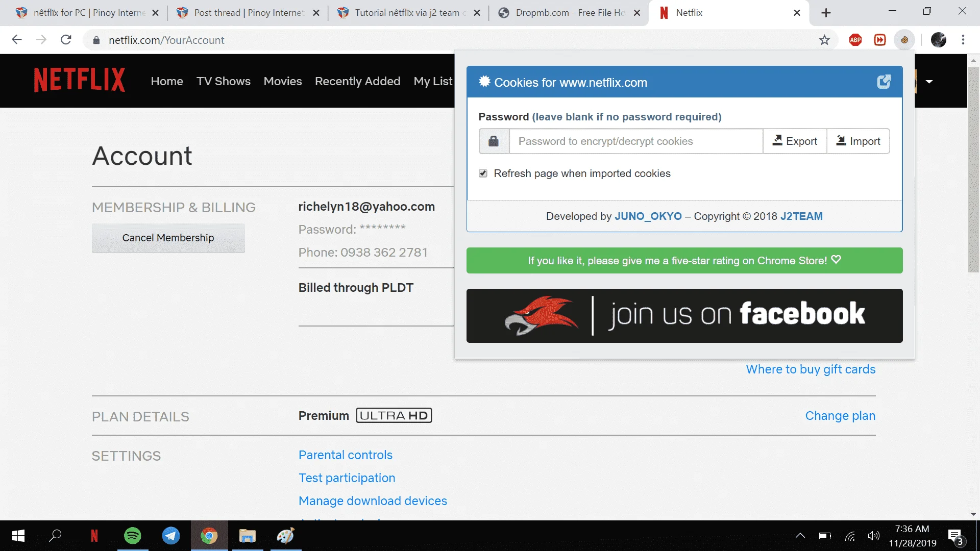Viewport: 980px width, 551px height.
Task: Open Spotify from the taskbar
Action: click(133, 536)
